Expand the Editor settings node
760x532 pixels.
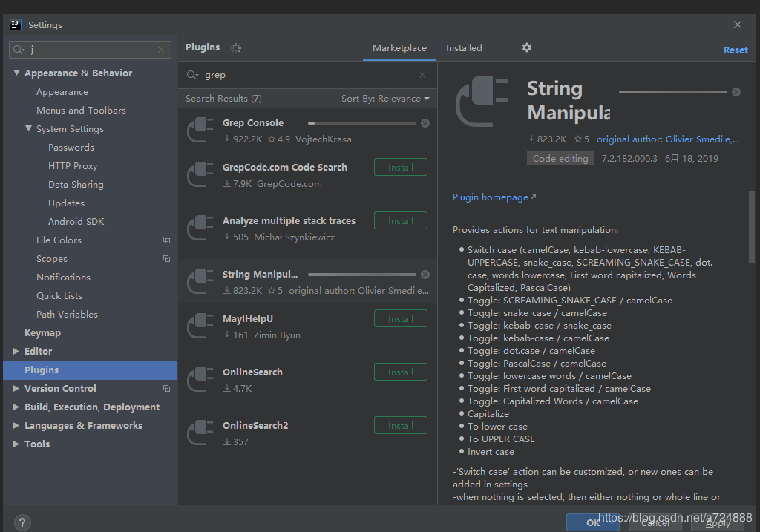point(16,351)
